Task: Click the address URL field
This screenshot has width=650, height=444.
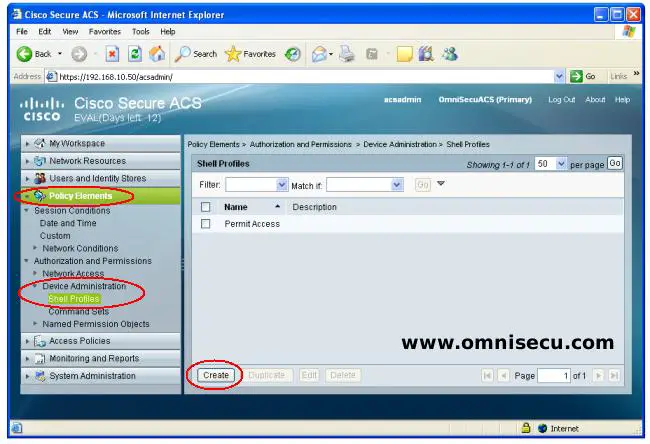Action: point(306,77)
